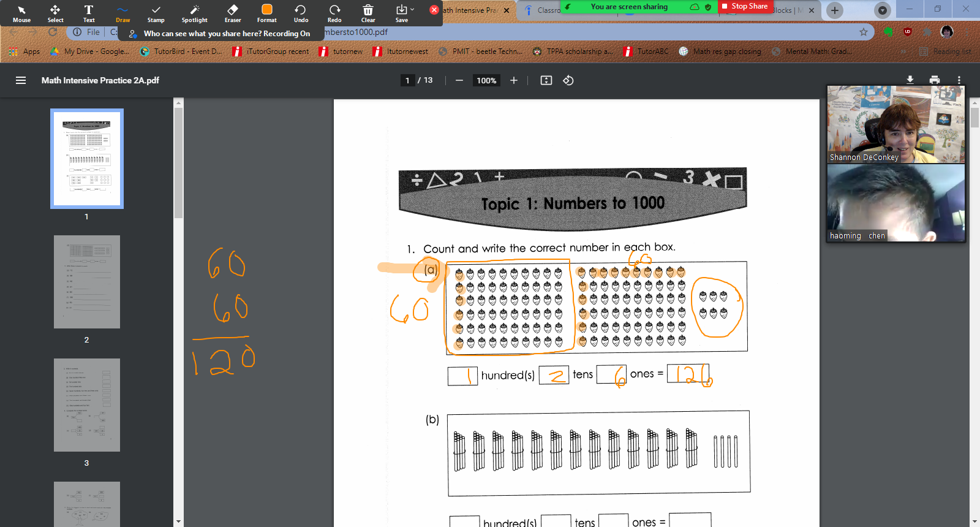Activate the Text annotation tool
The height and width of the screenshot is (527, 980).
pos(89,13)
